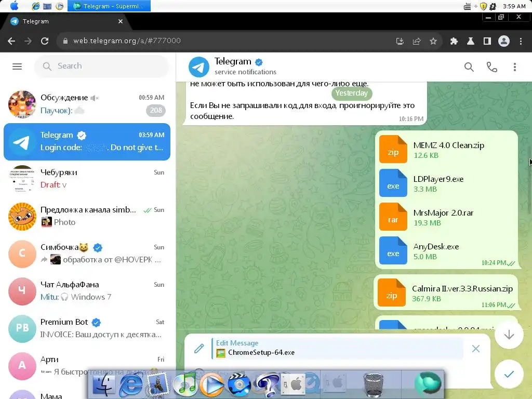The height and width of the screenshot is (399, 532).
Task: Click the Search chats field
Action: tap(101, 66)
